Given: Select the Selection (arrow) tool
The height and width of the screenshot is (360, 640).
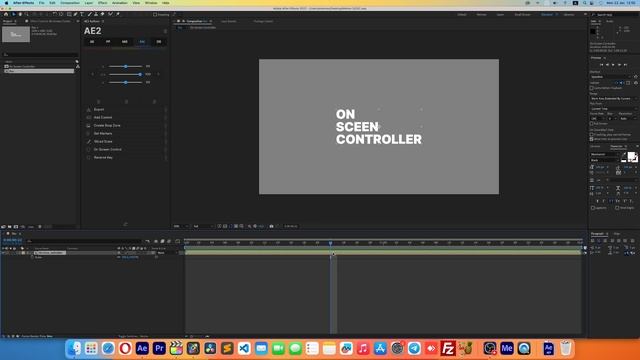Looking at the screenshot, I should pos(13,14).
